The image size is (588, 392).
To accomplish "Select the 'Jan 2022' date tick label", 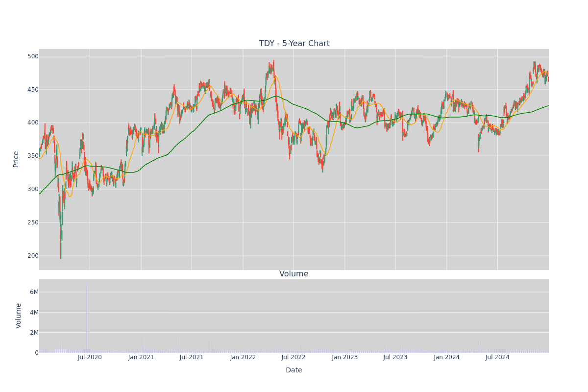I will click(x=243, y=357).
